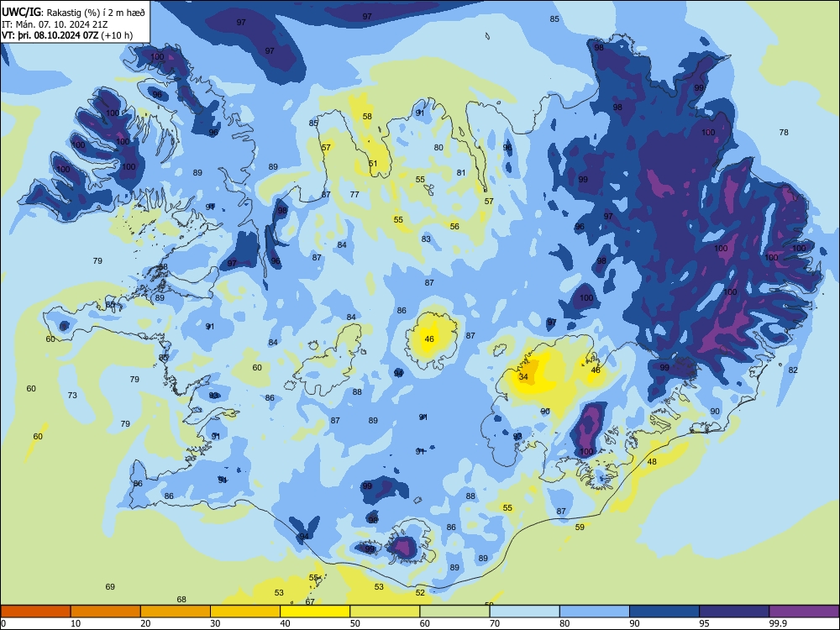Viewport: 840px width, 630px height.
Task: Click the 20–30 color scale swatch
Action: click(x=176, y=612)
